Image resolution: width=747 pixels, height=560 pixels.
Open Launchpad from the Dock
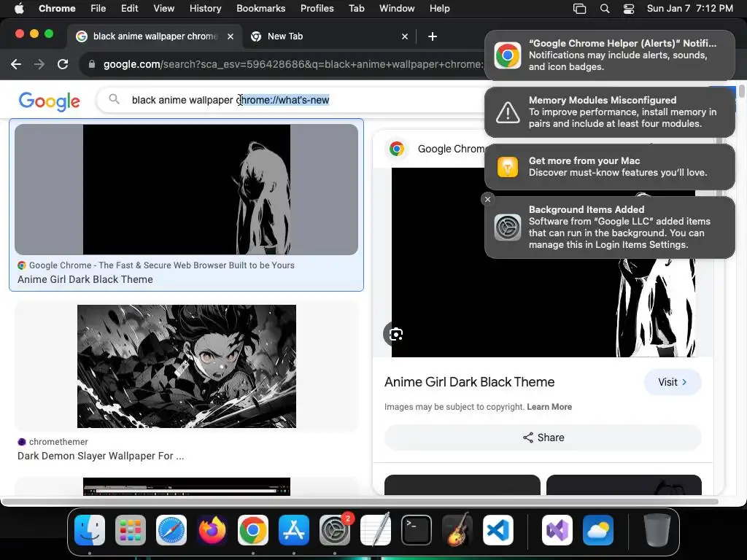pos(131,530)
